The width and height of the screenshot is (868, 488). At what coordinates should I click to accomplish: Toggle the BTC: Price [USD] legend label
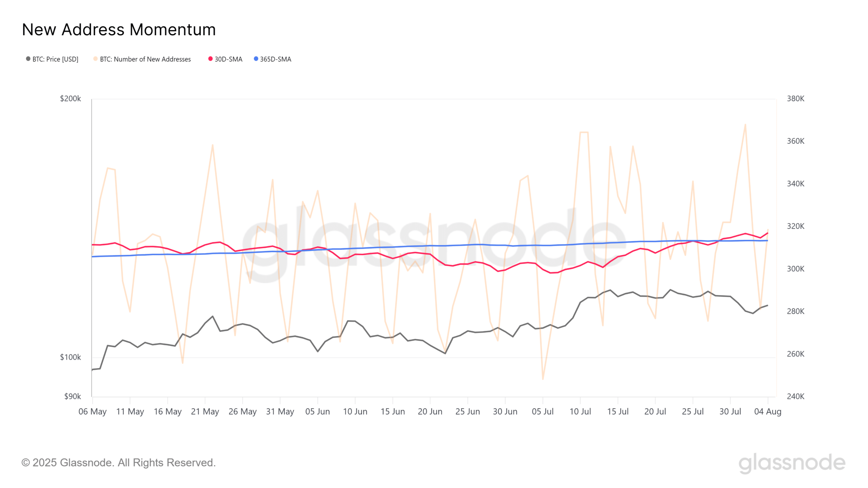(55, 59)
